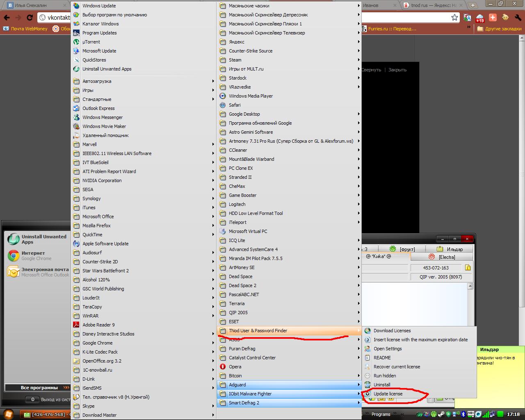Expand the Dead Space 2 submenu arrow

[358, 285]
